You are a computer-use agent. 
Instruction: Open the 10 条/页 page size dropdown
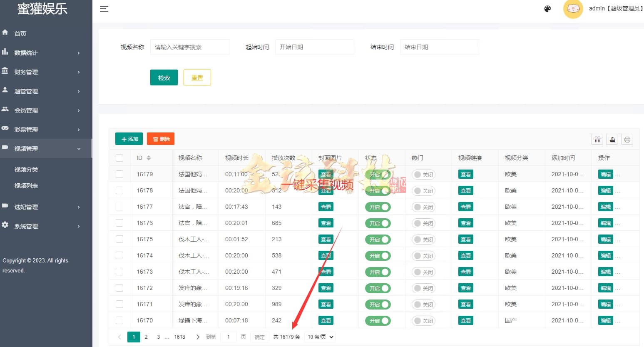[319, 337]
